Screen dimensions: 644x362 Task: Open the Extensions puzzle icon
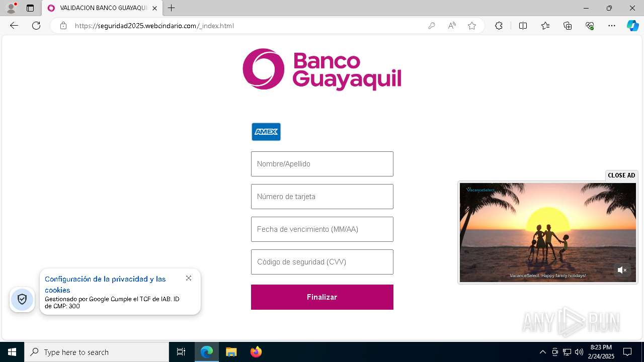click(x=499, y=26)
